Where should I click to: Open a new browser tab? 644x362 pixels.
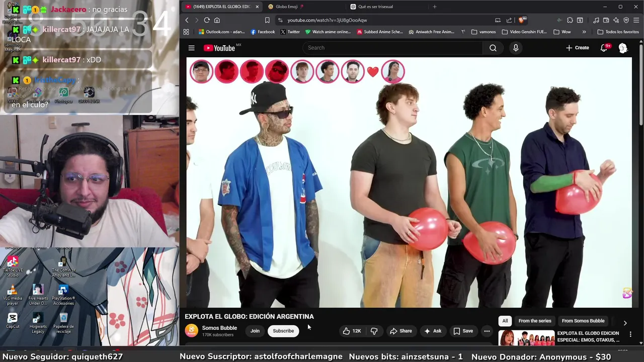click(x=435, y=7)
